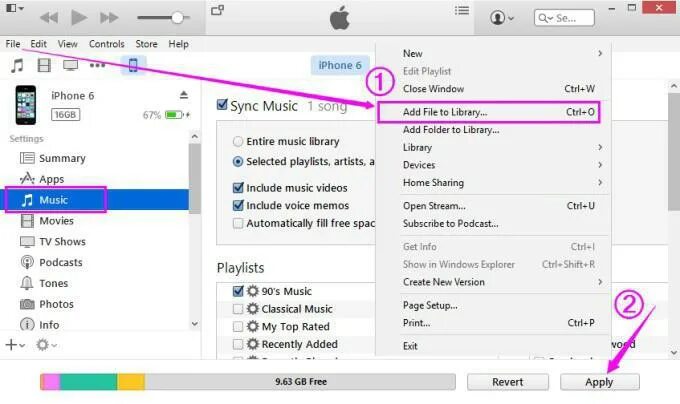Click the search field
680x404 pixels.
(x=564, y=18)
